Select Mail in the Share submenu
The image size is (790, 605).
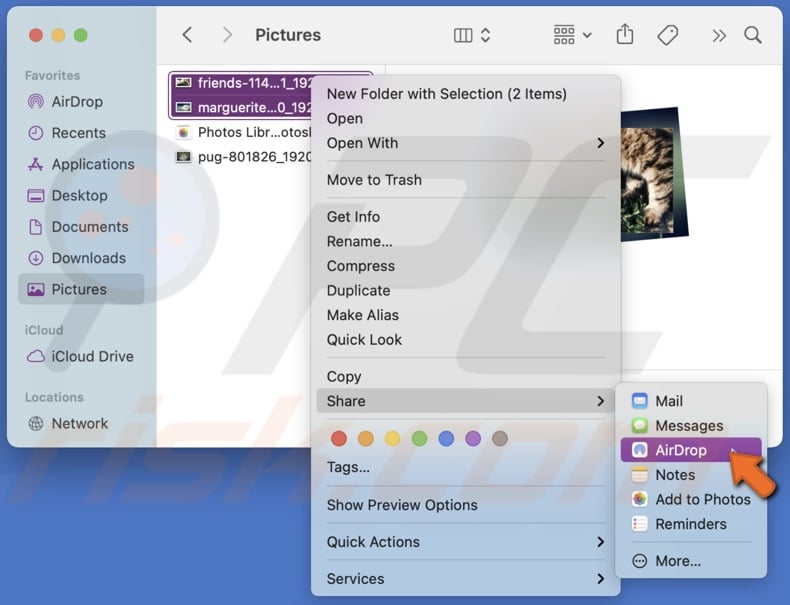click(x=668, y=401)
